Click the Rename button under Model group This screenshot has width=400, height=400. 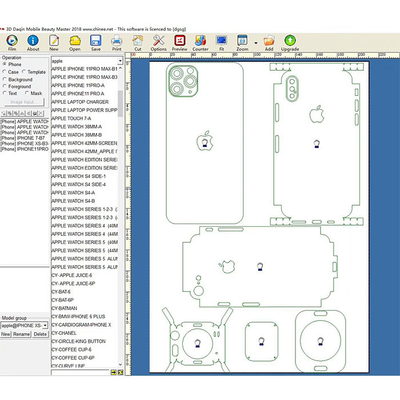(21, 334)
